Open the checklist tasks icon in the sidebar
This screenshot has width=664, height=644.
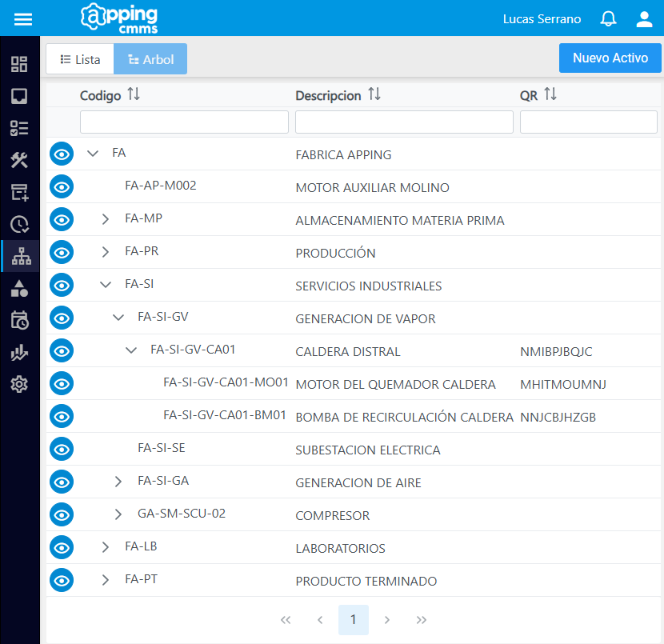19,128
